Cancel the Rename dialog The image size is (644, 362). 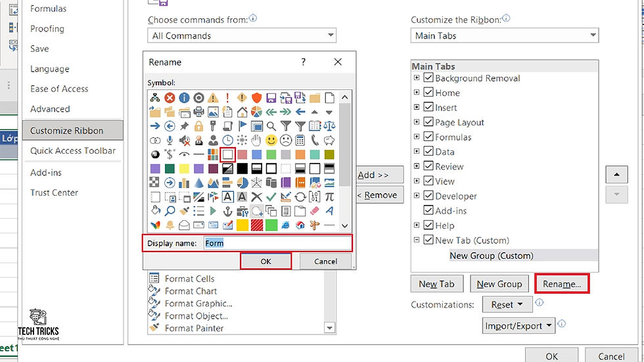(326, 261)
